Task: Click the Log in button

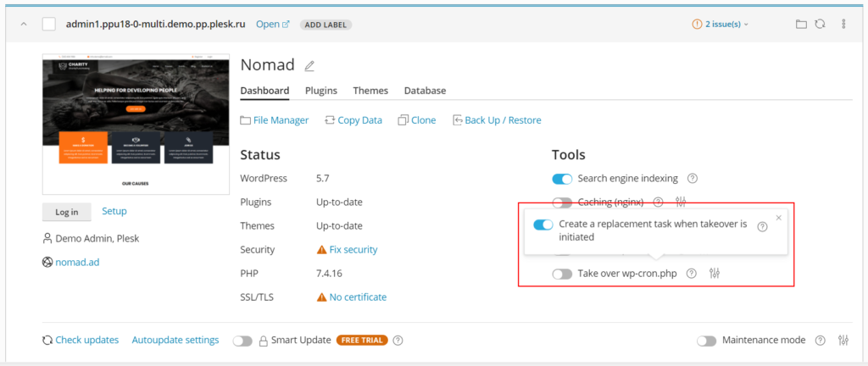Action: click(x=66, y=212)
